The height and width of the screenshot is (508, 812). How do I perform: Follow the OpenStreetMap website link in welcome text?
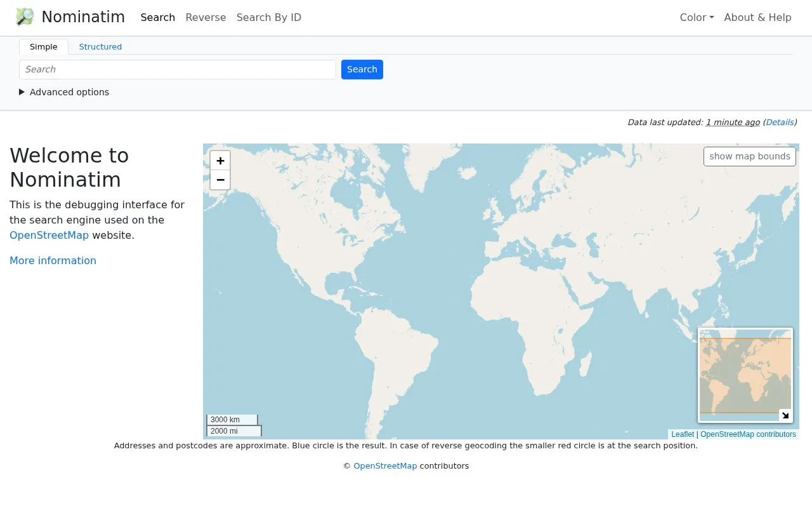(49, 235)
